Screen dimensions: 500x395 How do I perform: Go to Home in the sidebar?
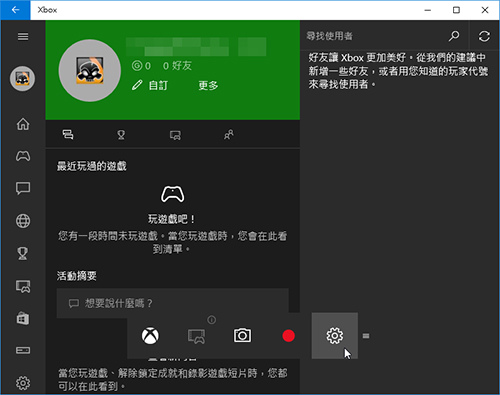(x=23, y=124)
